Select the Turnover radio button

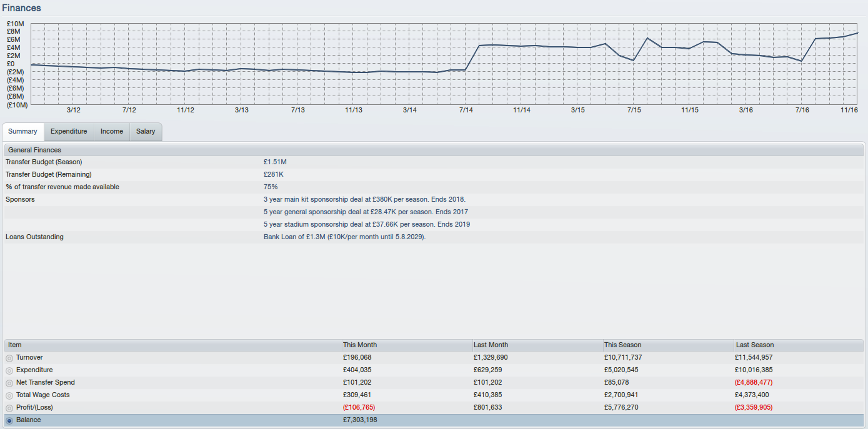9,358
